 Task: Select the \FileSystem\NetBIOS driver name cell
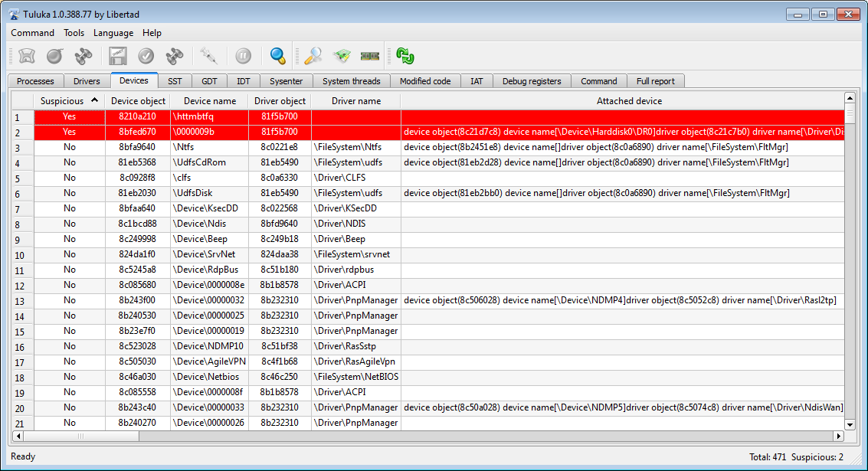[x=356, y=377]
